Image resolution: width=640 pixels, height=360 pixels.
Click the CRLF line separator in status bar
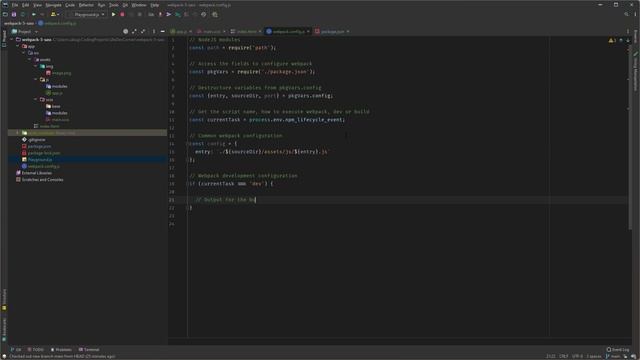coord(564,356)
